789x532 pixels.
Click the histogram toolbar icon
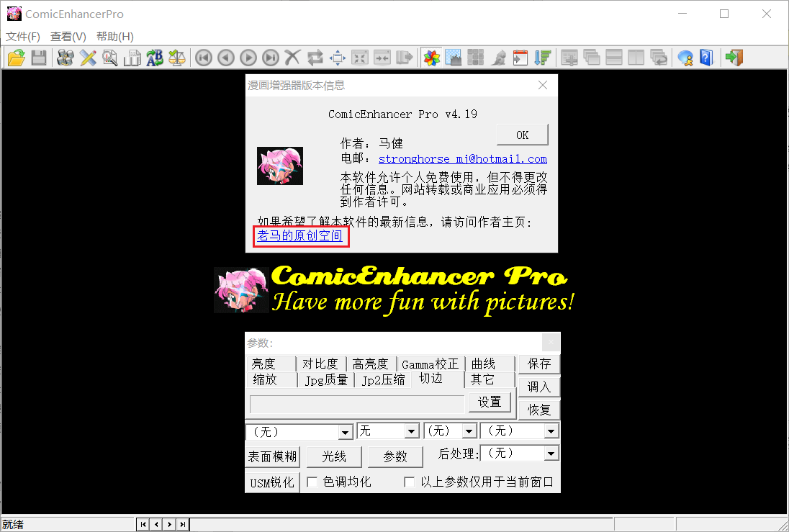pyautogui.click(x=454, y=58)
